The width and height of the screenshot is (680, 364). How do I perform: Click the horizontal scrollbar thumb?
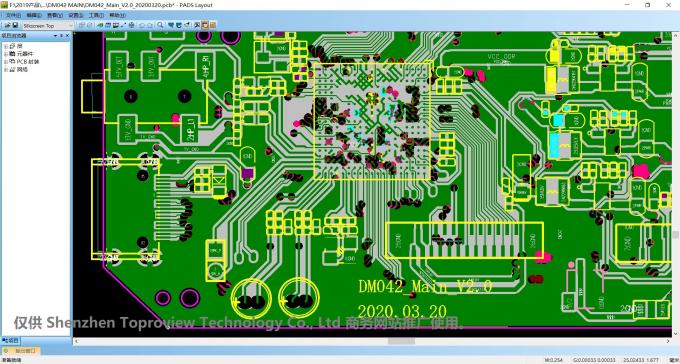pos(401,341)
